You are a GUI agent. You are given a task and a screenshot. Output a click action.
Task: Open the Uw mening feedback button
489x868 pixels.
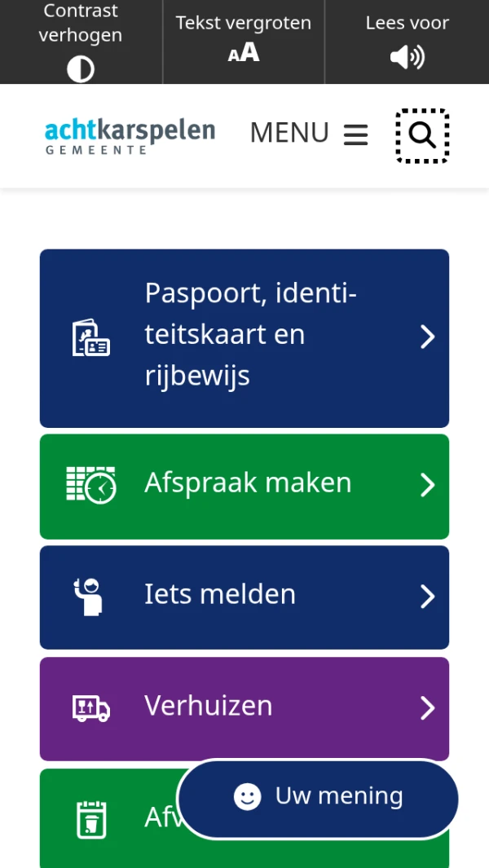tap(339, 796)
